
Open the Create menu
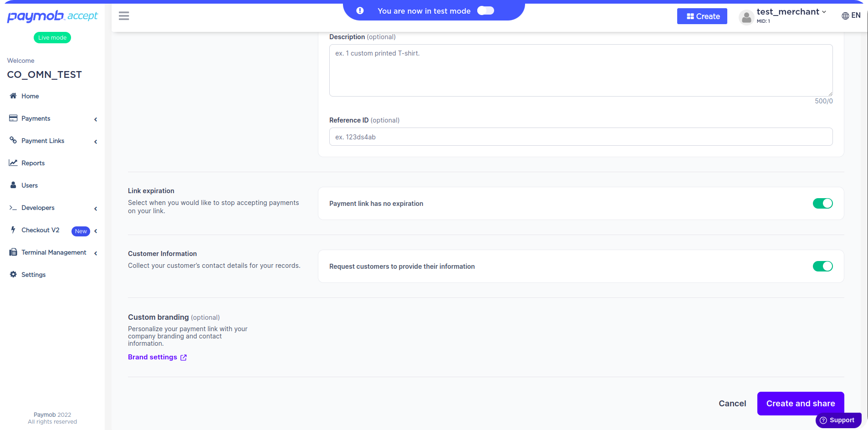coord(702,16)
